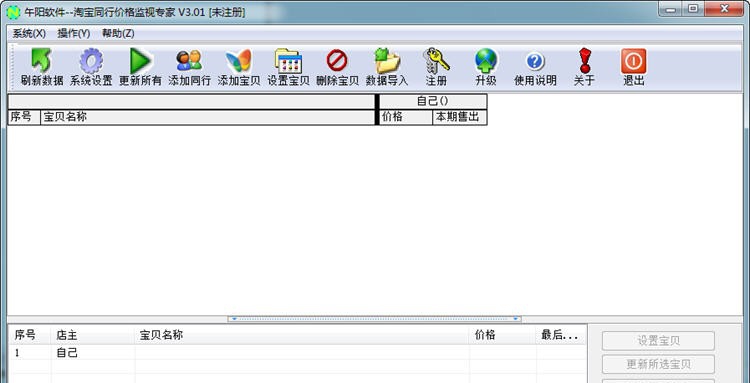
Task: Open the 帮助(Z) menu
Action: 118,33
